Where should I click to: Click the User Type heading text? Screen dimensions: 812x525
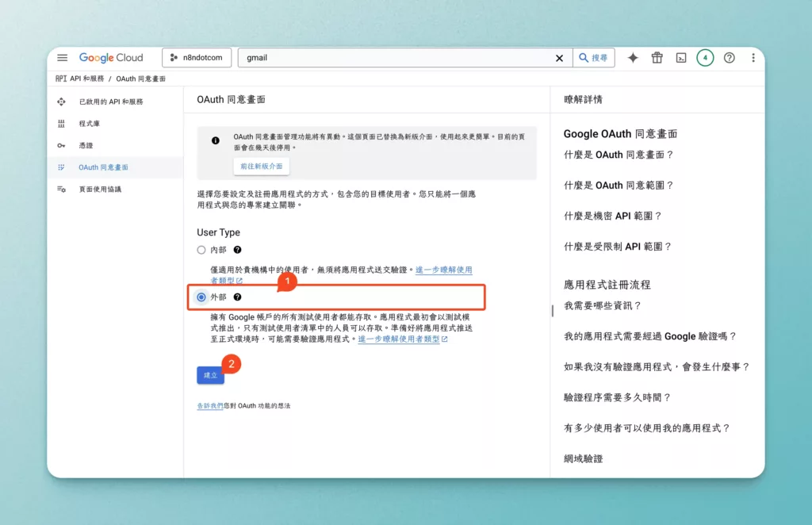click(x=218, y=232)
